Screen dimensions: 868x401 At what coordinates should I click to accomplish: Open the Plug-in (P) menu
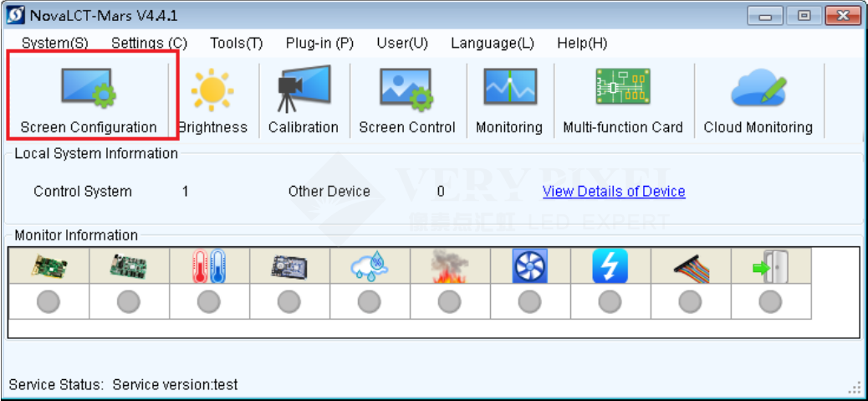point(320,44)
